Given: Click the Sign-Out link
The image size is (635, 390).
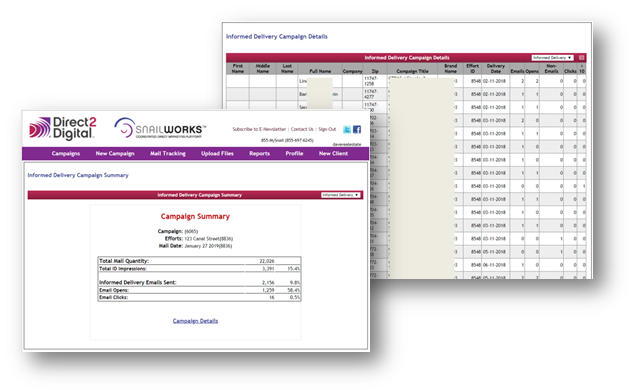Looking at the screenshot, I should click(x=327, y=129).
